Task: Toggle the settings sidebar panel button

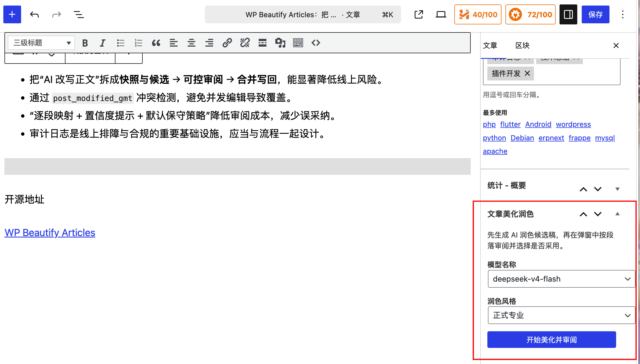Action: point(568,14)
